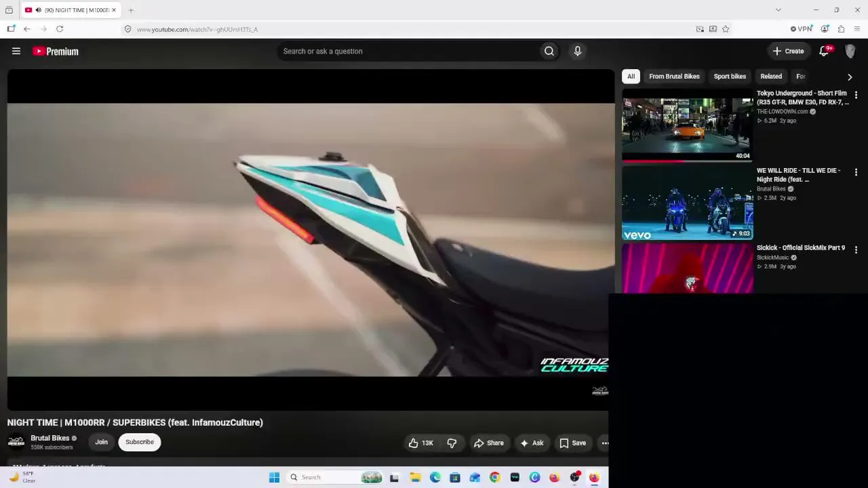The image size is (868, 488).
Task: Mute the tab via speaker icon
Action: click(38, 10)
